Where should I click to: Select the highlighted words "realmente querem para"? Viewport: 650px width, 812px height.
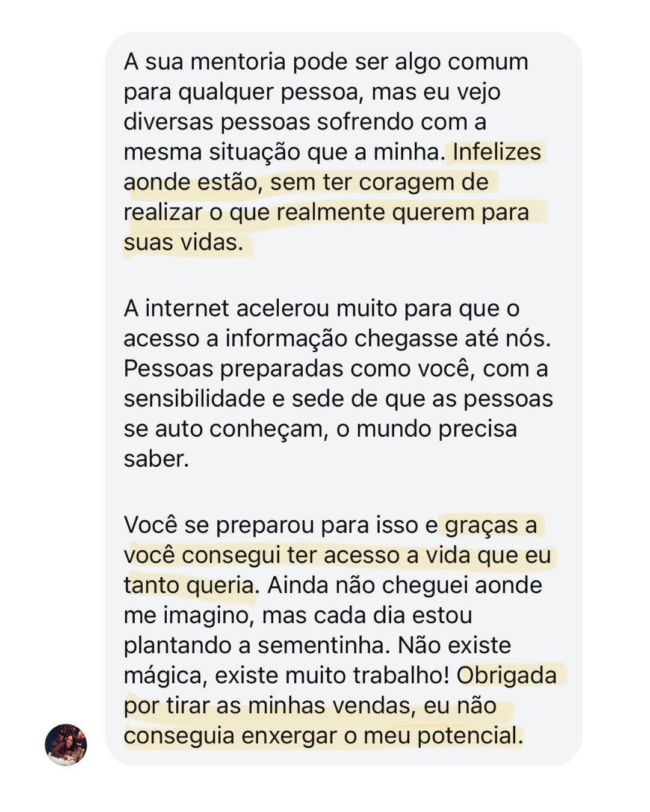(x=403, y=212)
